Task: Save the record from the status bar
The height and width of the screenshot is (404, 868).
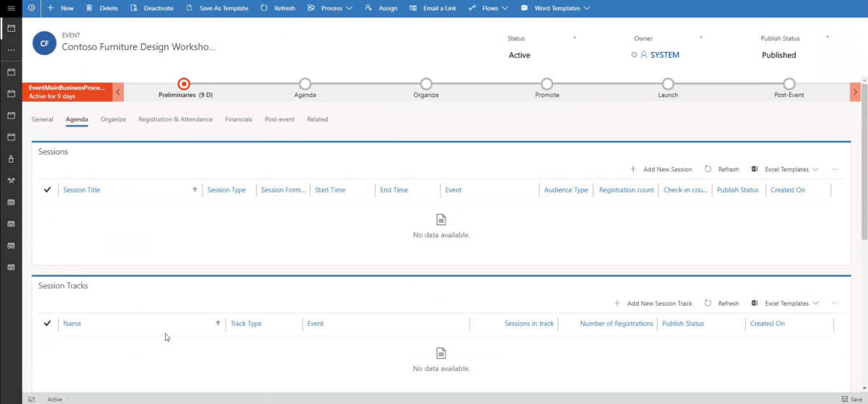Action: coord(851,399)
